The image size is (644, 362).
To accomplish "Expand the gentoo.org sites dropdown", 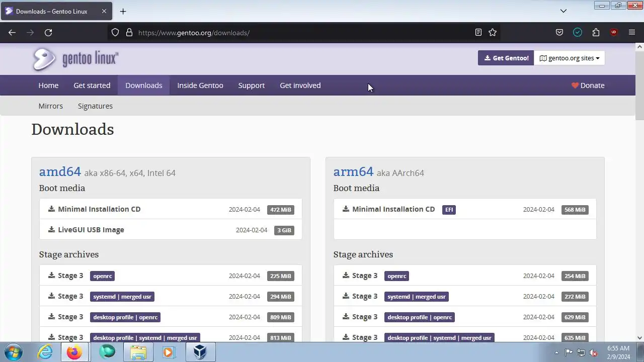I will click(570, 58).
